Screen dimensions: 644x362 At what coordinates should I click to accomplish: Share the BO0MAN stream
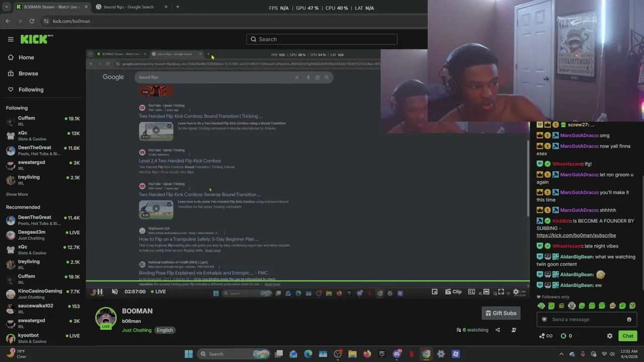(x=498, y=330)
